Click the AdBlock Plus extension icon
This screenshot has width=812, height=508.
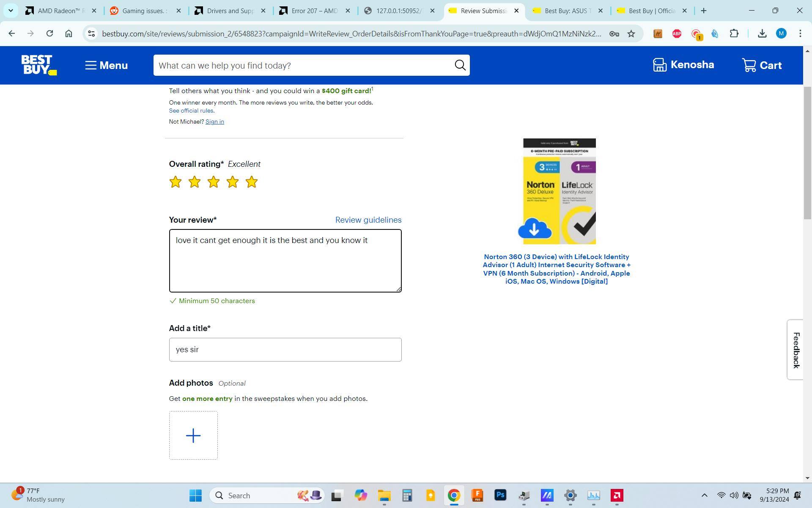(677, 33)
